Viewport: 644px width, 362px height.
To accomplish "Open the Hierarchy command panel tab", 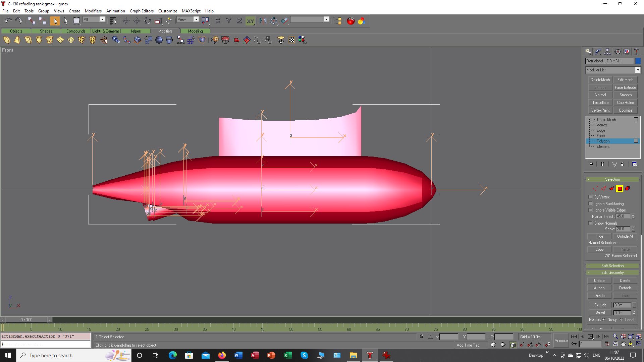I will click(607, 52).
